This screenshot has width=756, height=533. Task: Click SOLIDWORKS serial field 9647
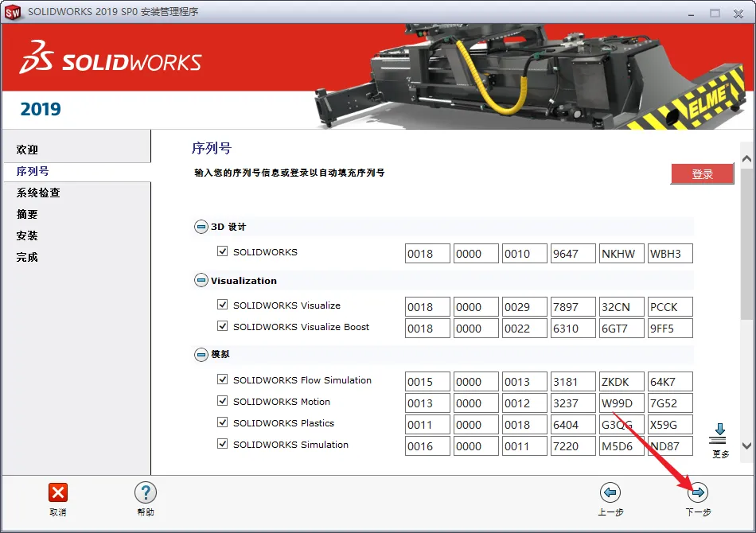tap(573, 254)
